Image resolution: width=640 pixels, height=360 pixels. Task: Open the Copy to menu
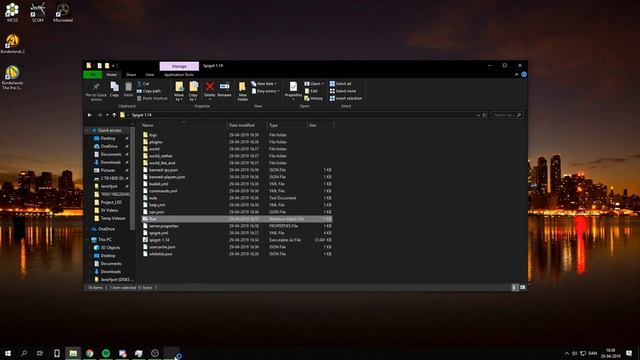(193, 91)
